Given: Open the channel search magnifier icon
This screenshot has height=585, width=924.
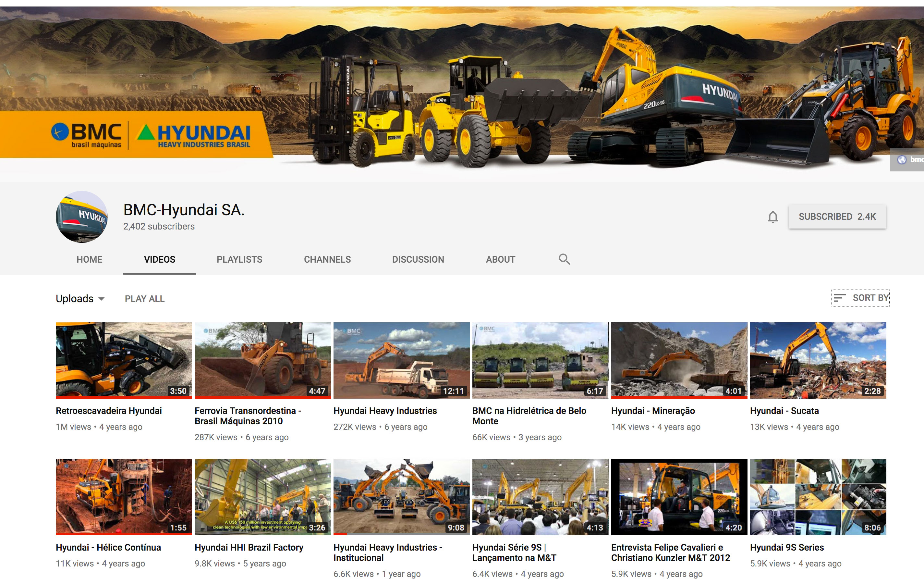Looking at the screenshot, I should tap(564, 259).
